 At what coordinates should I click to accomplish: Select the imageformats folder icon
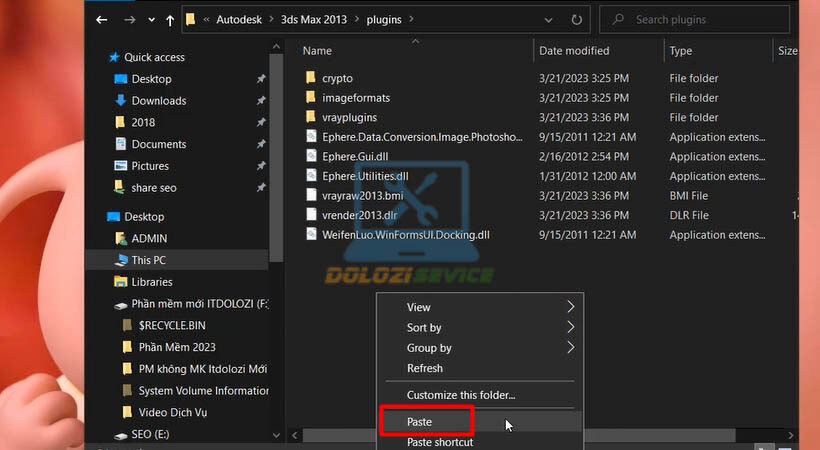point(311,97)
